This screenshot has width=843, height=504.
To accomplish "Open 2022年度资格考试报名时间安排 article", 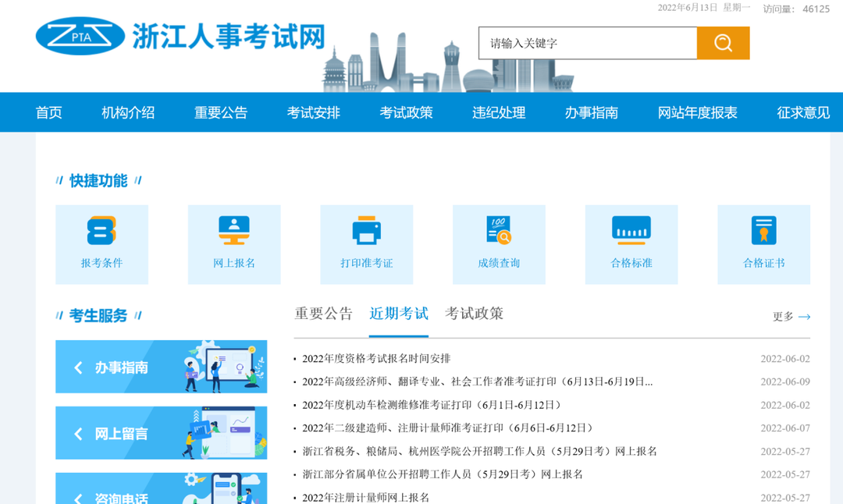I will click(376, 358).
